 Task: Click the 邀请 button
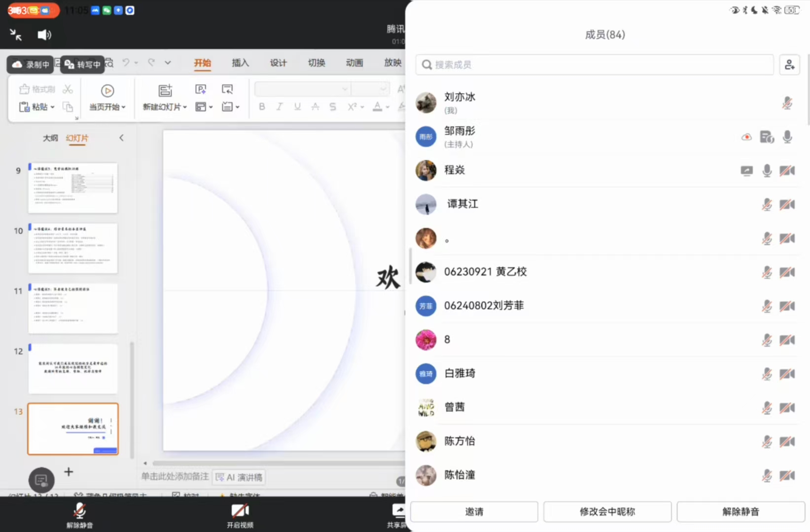point(474,511)
